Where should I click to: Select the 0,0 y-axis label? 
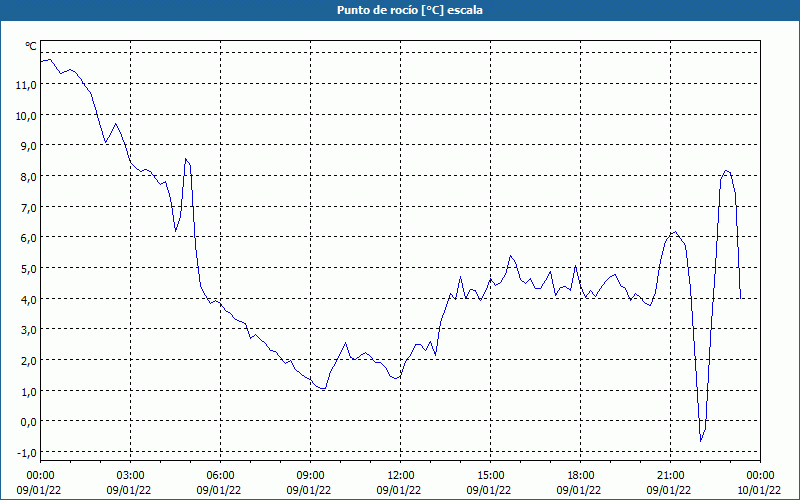tap(29, 422)
